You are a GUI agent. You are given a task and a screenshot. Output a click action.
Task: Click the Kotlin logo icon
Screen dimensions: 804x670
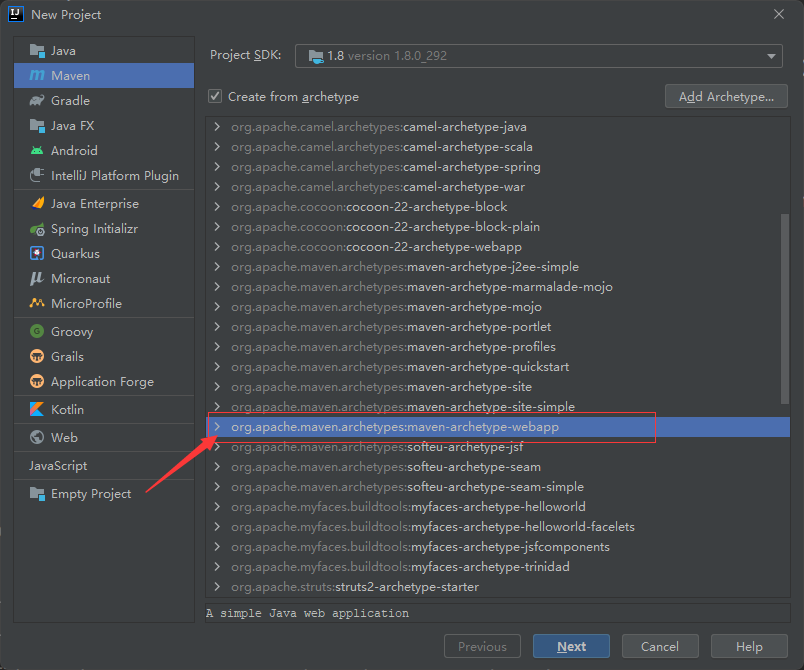tap(37, 409)
